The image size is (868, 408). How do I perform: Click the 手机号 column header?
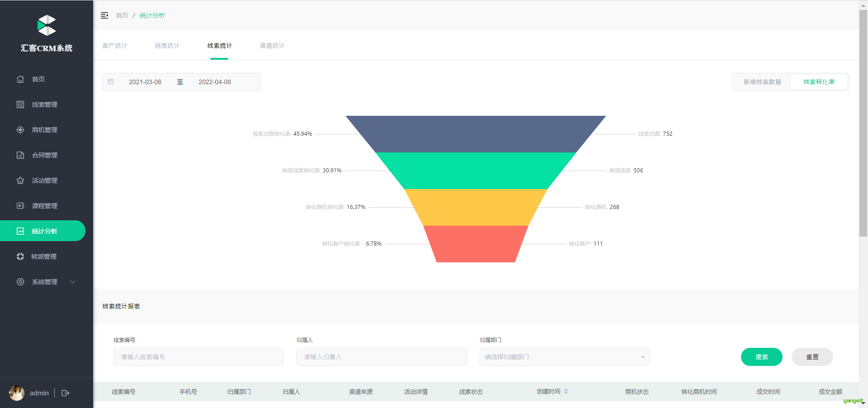click(188, 392)
